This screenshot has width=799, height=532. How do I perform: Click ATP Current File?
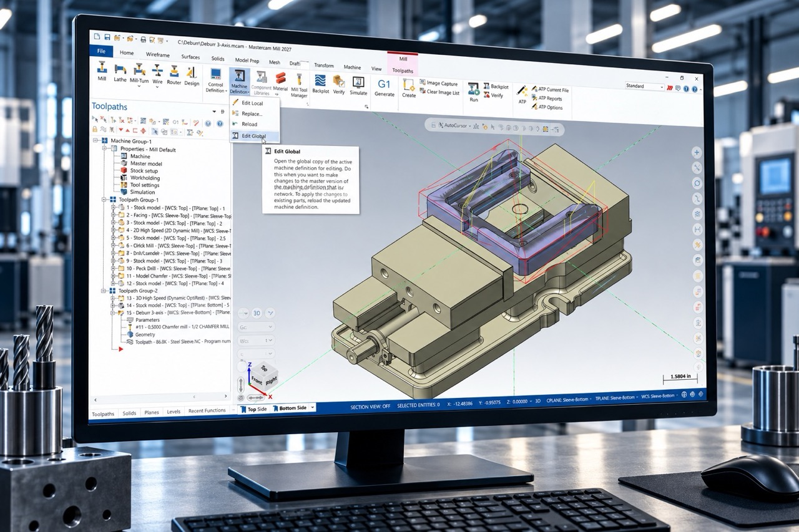pyautogui.click(x=549, y=90)
